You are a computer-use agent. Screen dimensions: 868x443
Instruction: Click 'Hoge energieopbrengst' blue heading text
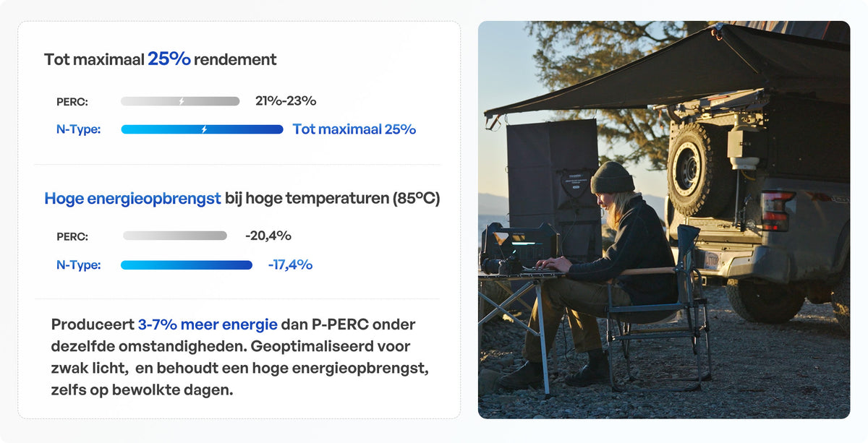coord(132,199)
